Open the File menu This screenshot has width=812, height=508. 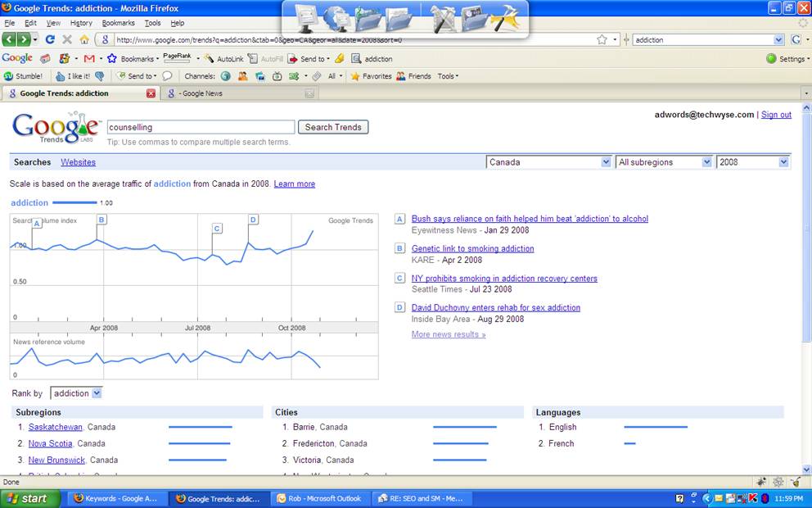coord(9,23)
